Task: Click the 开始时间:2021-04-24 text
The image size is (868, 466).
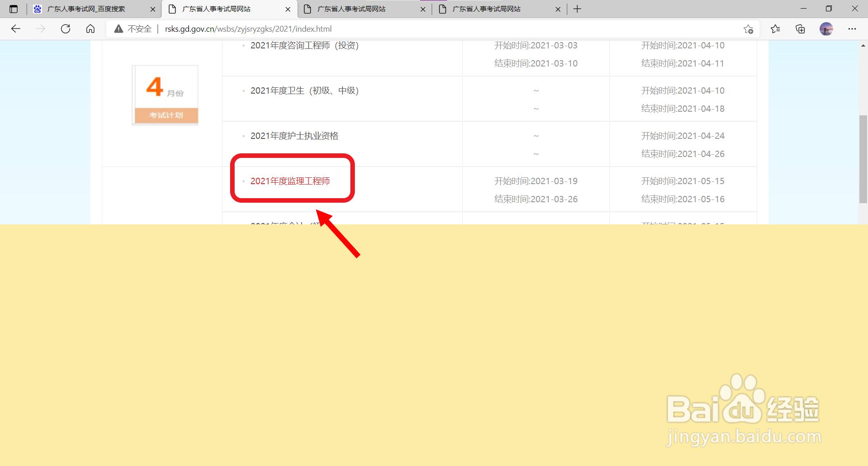Action: coord(683,136)
